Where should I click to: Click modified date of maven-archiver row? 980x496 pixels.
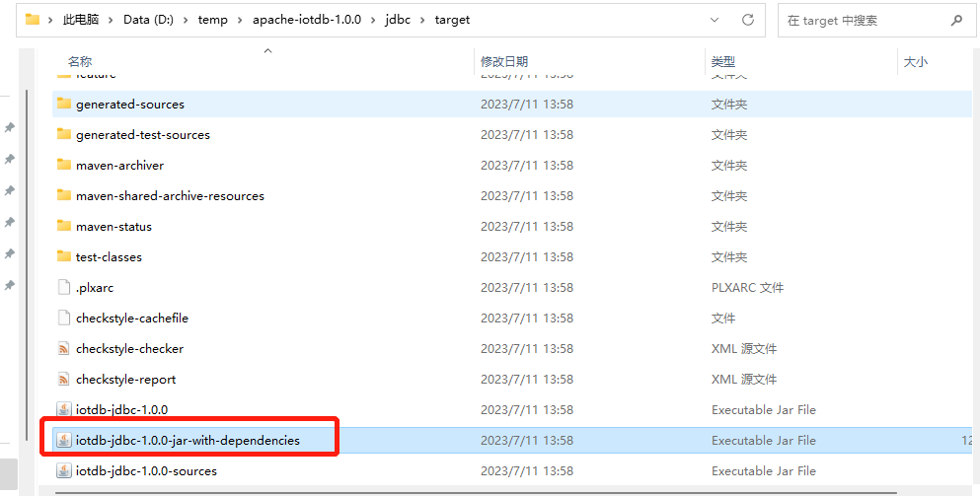pos(527,166)
